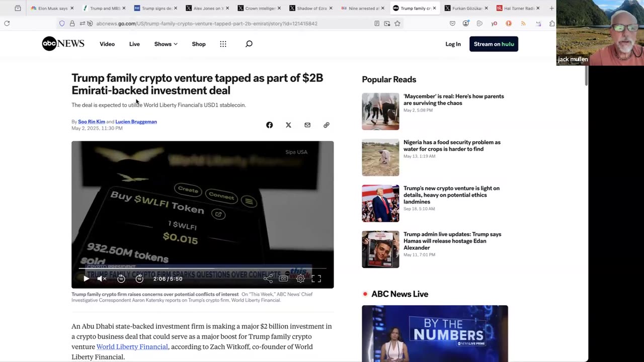Viewport: 644px width, 362px height.
Task: Click the Log In link
Action: click(453, 44)
